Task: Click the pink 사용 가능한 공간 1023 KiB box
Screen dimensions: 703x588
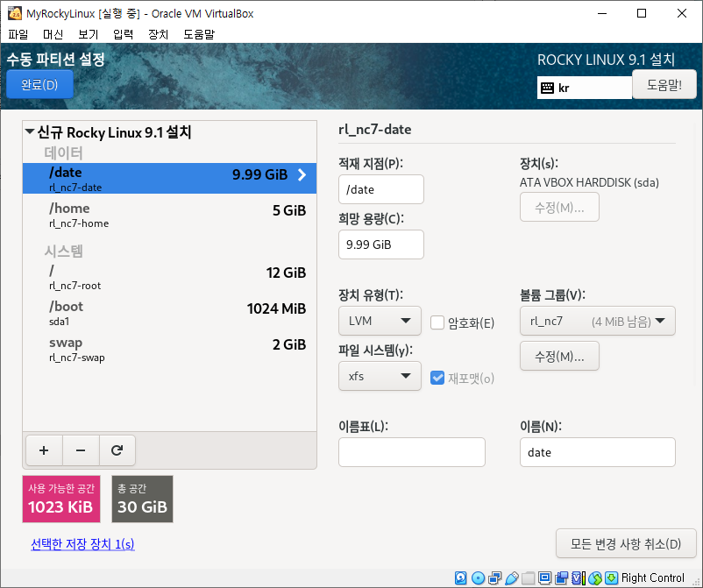Action: (x=61, y=499)
